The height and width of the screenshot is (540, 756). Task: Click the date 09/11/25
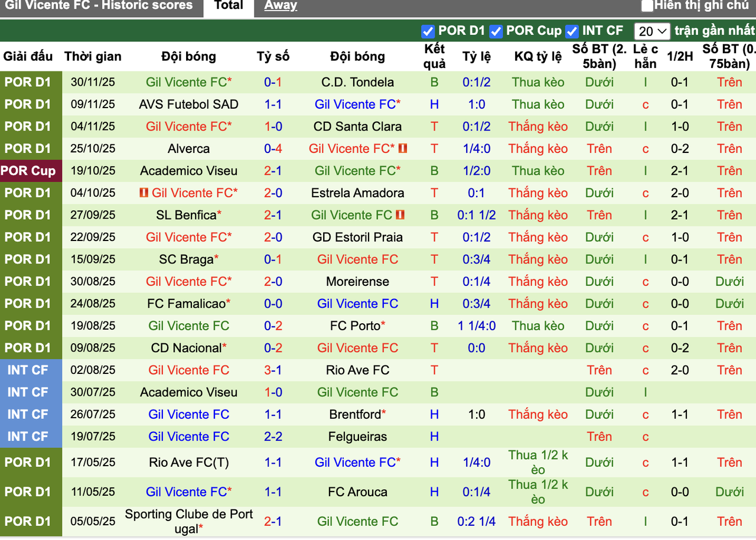tap(93, 105)
